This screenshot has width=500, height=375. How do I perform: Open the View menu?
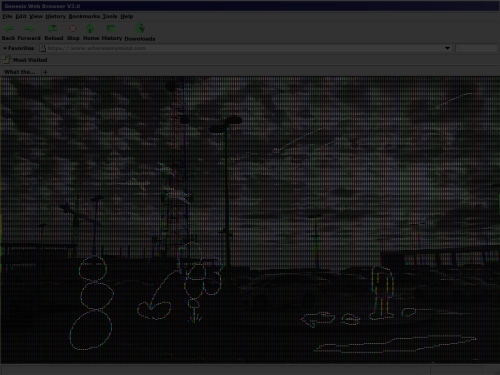36,16
